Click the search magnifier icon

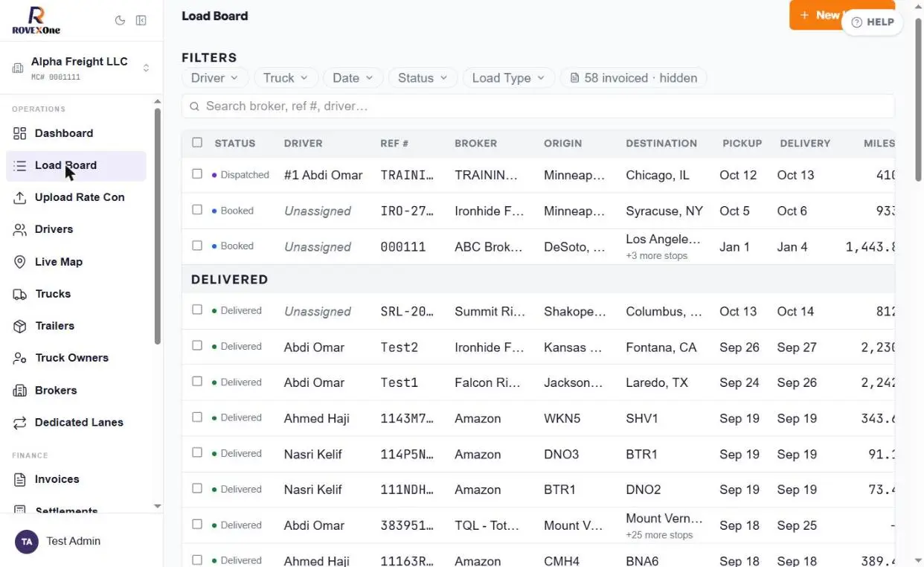click(194, 106)
